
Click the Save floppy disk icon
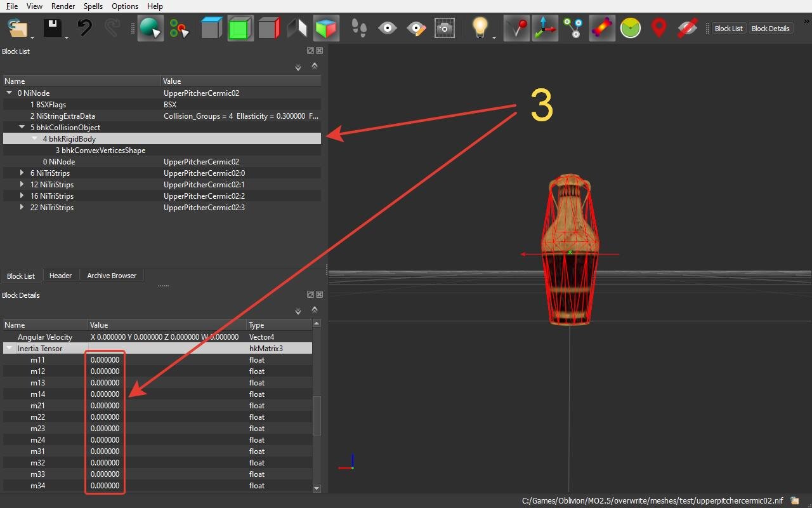[53, 28]
